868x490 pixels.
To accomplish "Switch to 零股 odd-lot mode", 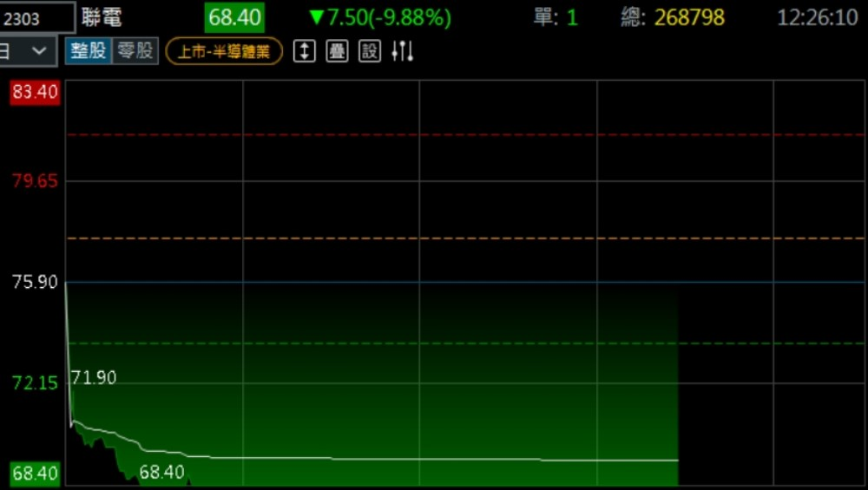I will [135, 51].
